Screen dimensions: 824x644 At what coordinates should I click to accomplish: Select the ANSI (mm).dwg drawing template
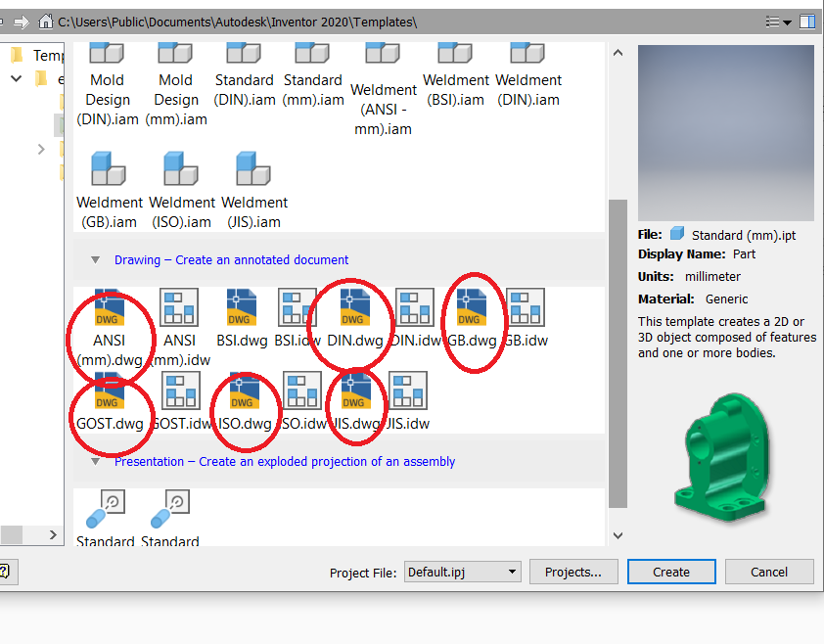coord(110,328)
